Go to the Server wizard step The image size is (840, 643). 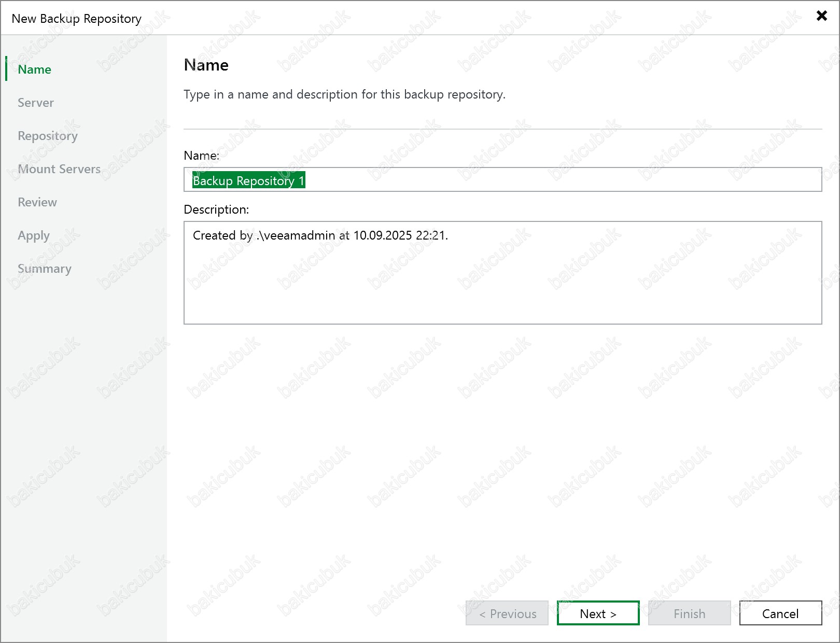point(36,103)
